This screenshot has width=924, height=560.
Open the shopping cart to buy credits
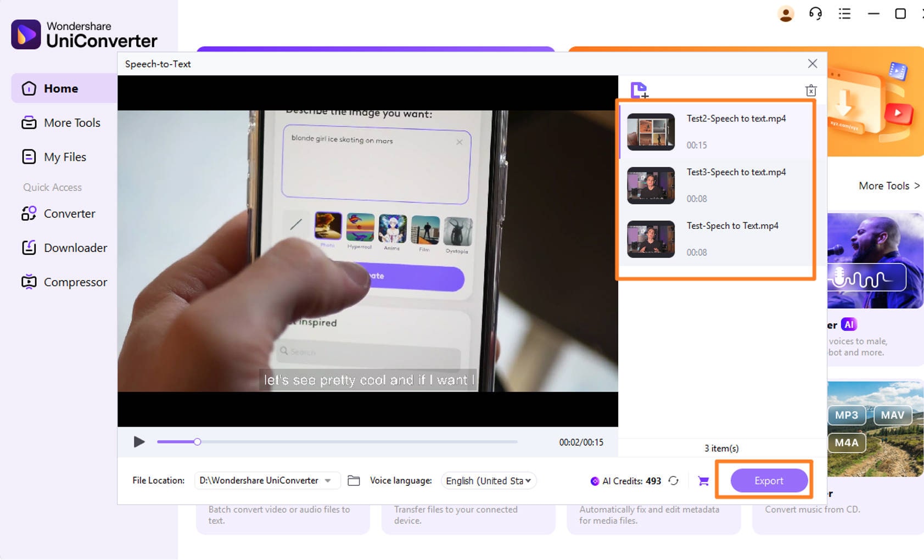(x=703, y=481)
